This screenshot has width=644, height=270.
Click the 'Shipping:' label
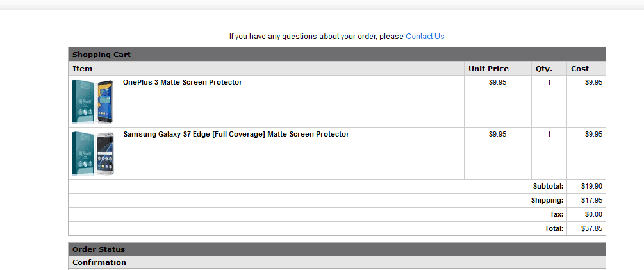click(x=547, y=200)
